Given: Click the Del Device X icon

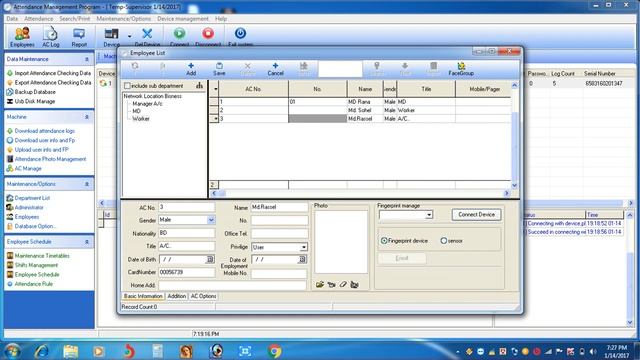Looking at the screenshot, I should pos(147,34).
